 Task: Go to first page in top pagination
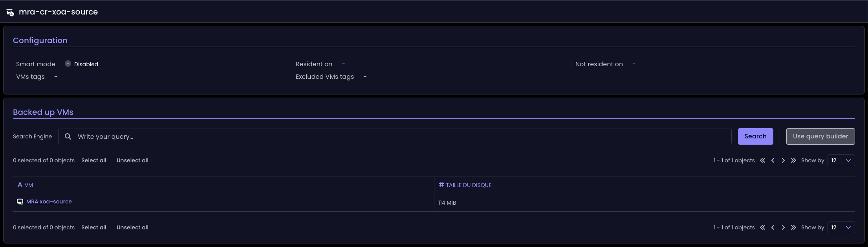763,160
